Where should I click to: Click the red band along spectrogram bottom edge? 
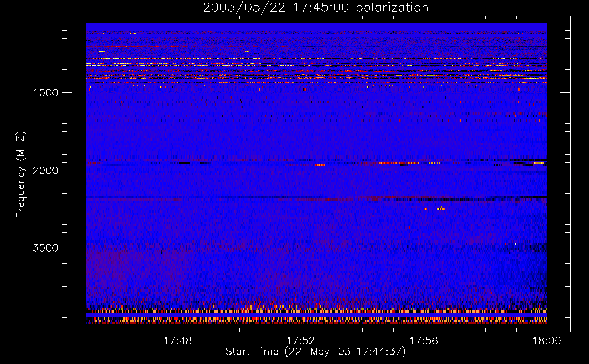tap(316, 323)
